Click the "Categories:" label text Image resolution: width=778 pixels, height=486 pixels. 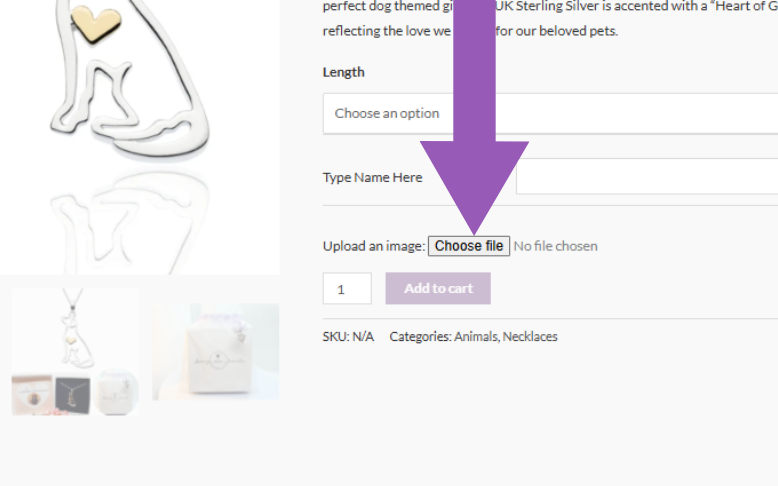pyautogui.click(x=420, y=337)
